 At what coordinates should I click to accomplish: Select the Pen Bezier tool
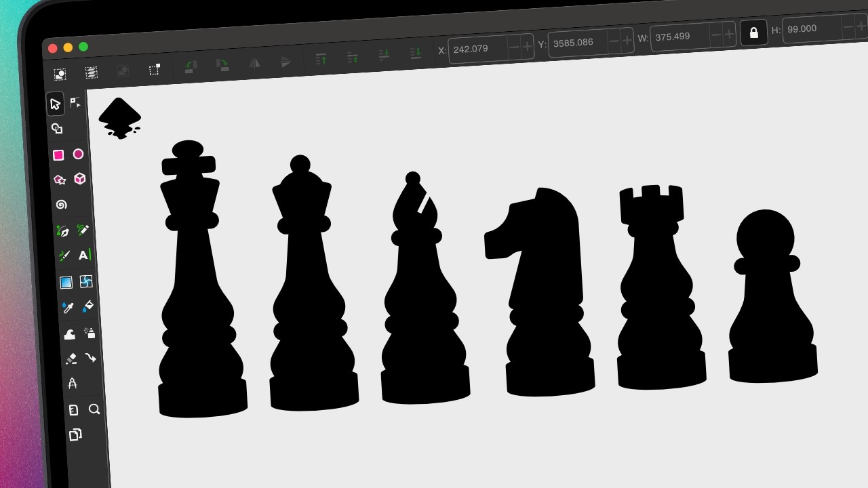pyautogui.click(x=63, y=232)
